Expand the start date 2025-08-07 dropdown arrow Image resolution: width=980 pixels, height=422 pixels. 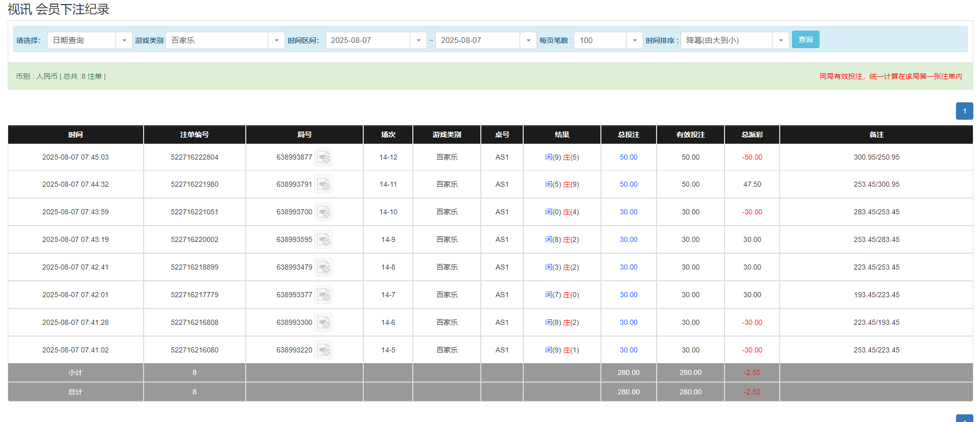pos(418,40)
